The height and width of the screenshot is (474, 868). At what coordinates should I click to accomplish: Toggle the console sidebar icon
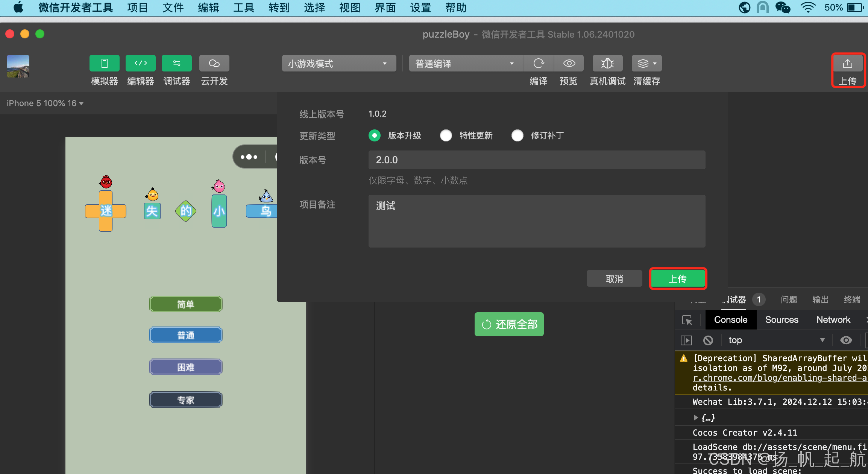coord(686,340)
